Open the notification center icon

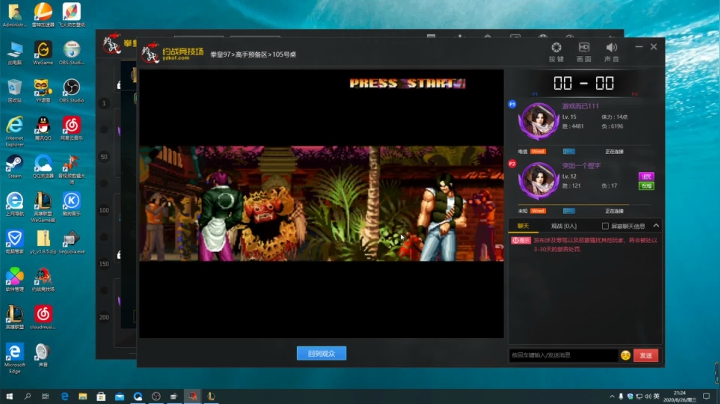(707, 396)
